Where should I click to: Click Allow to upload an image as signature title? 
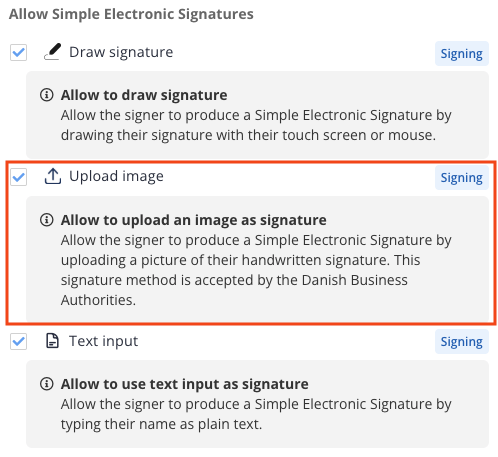[x=194, y=220]
